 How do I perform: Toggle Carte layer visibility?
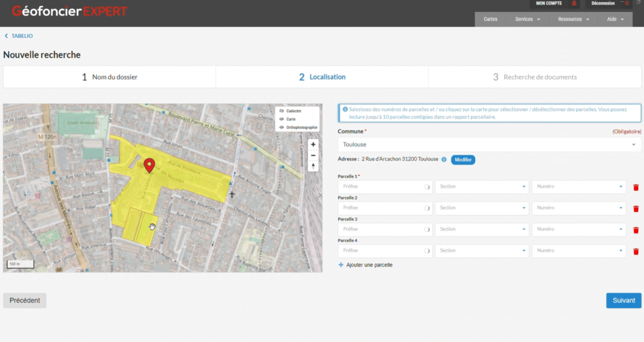tap(281, 119)
